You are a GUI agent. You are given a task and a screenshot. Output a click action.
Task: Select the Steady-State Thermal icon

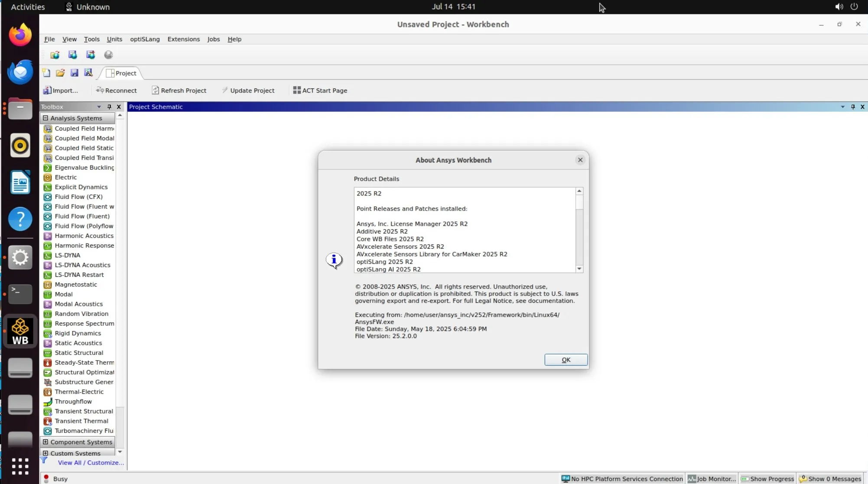[x=48, y=363]
